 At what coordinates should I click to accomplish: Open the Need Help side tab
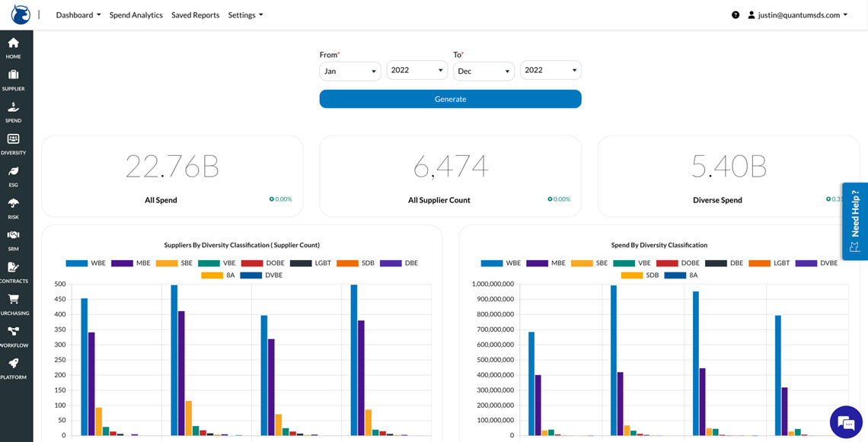[854, 221]
